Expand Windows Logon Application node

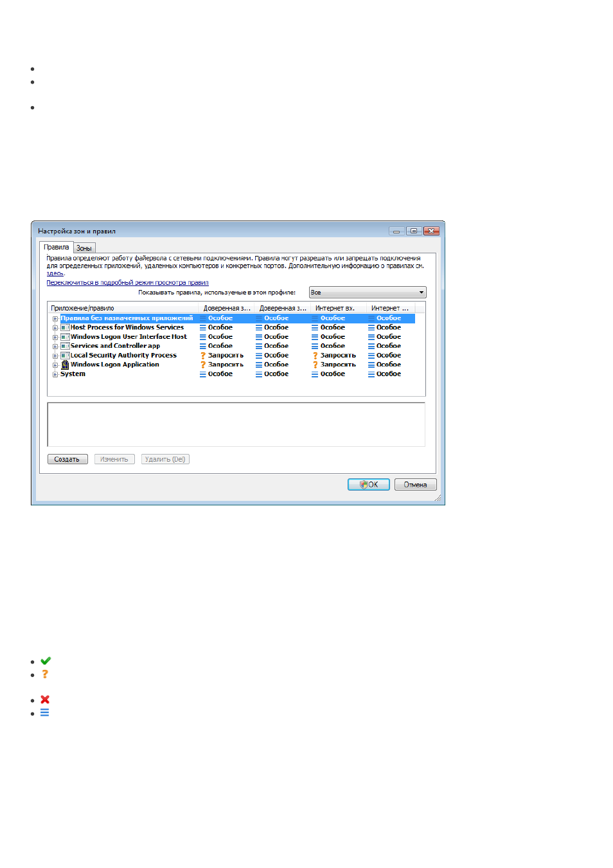click(55, 365)
